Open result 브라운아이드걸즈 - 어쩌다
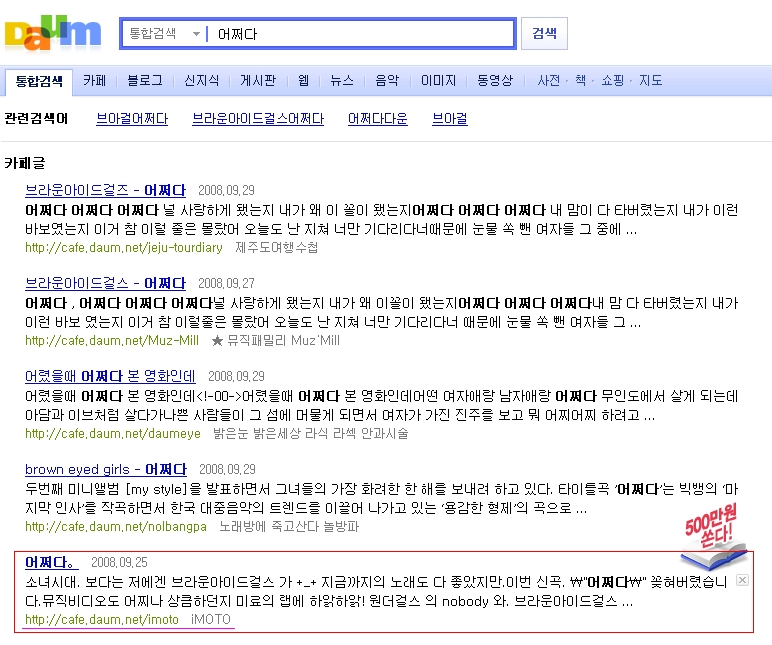 (105, 190)
